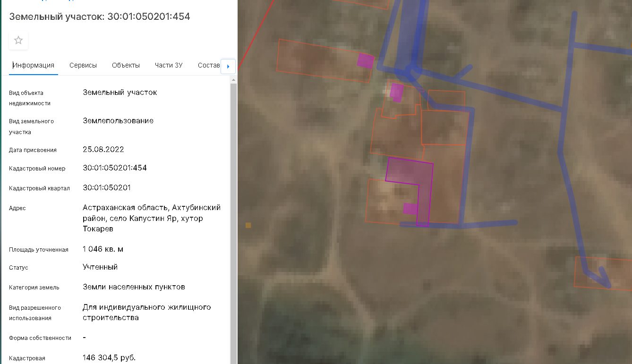Add parcel to favorites with star icon
Screen dimensions: 632x364
pyautogui.click(x=18, y=40)
